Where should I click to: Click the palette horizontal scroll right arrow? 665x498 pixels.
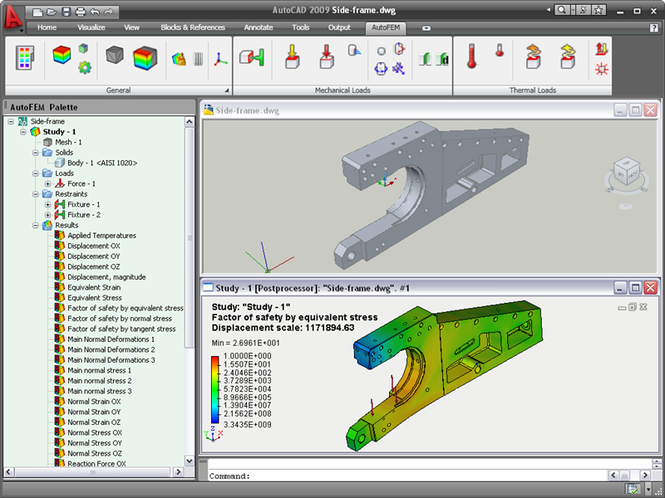pos(178,472)
